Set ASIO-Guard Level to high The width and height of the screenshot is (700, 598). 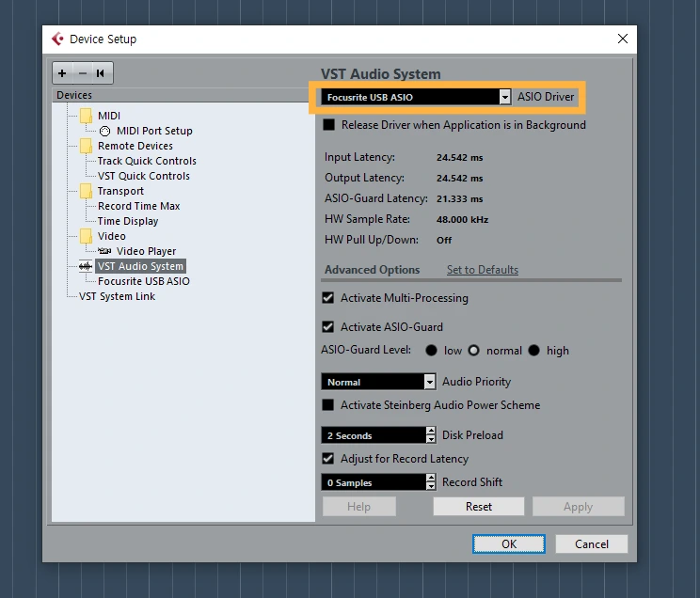pyautogui.click(x=533, y=351)
